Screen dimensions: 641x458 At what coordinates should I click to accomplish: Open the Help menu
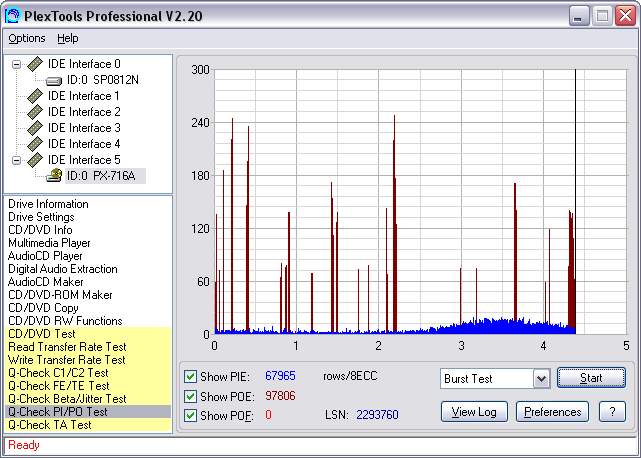coord(67,38)
